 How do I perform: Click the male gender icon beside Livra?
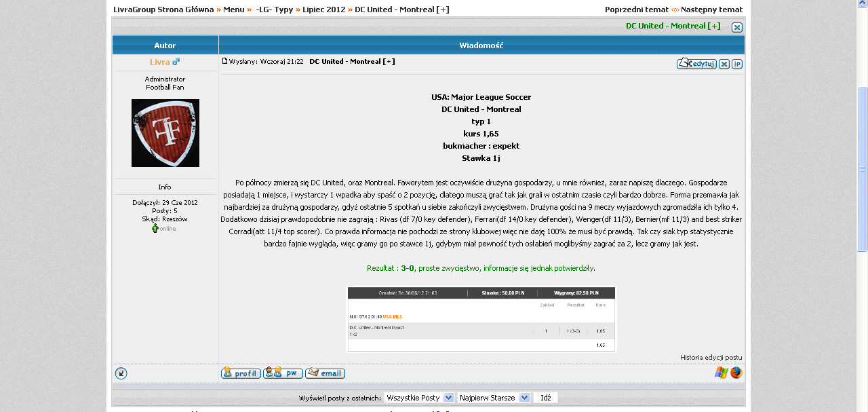176,62
